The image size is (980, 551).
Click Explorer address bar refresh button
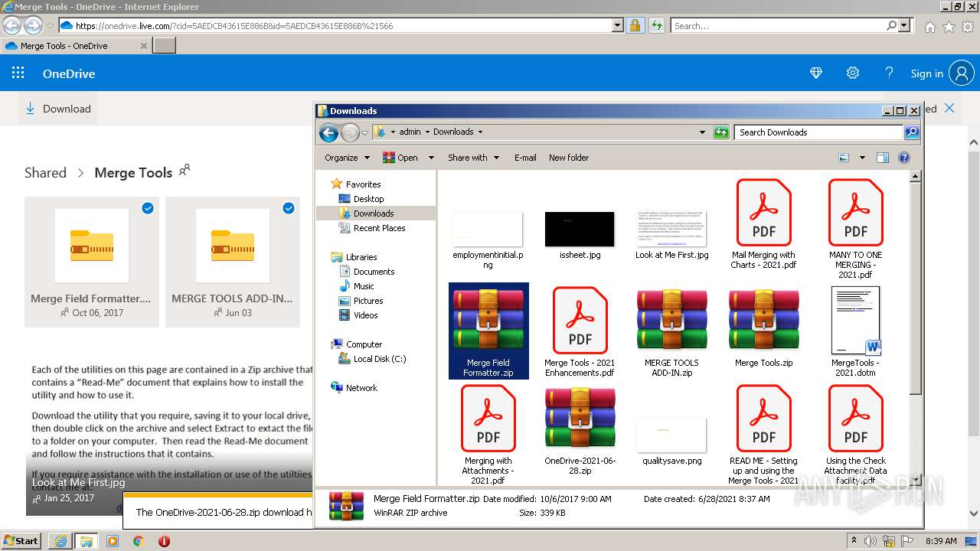click(721, 132)
